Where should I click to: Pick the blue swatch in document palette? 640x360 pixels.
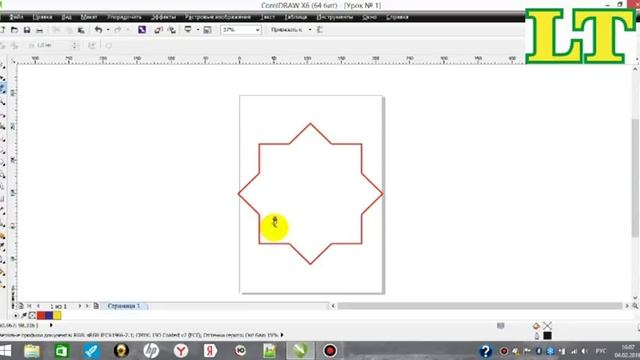(49, 315)
